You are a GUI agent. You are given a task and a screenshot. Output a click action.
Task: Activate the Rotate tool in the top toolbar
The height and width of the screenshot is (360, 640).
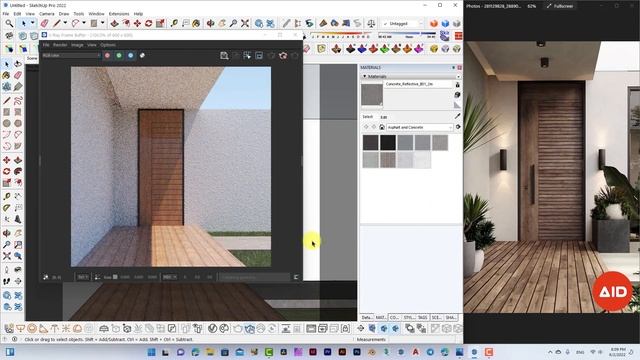(148, 23)
